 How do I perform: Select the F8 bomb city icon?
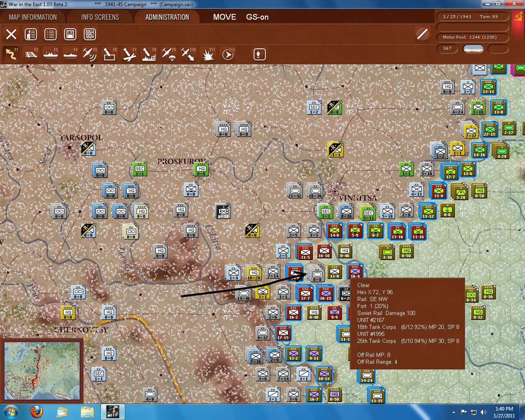pyautogui.click(x=149, y=54)
